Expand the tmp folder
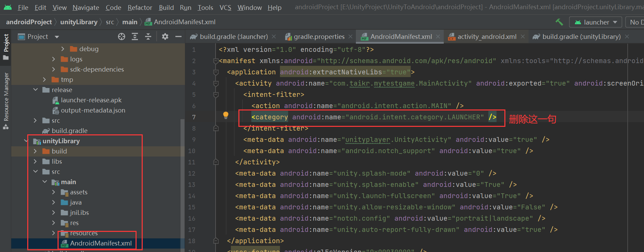 [x=44, y=80]
